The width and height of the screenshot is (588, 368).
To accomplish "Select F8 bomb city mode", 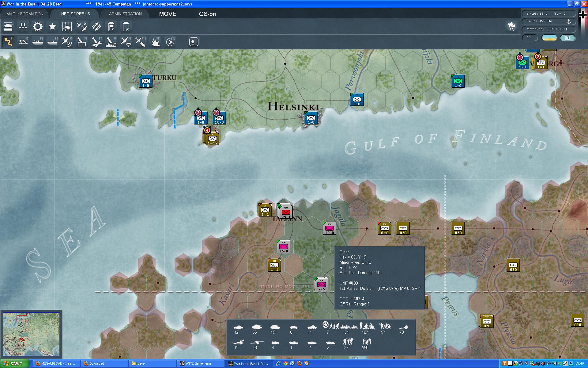I will pyautogui.click(x=111, y=42).
